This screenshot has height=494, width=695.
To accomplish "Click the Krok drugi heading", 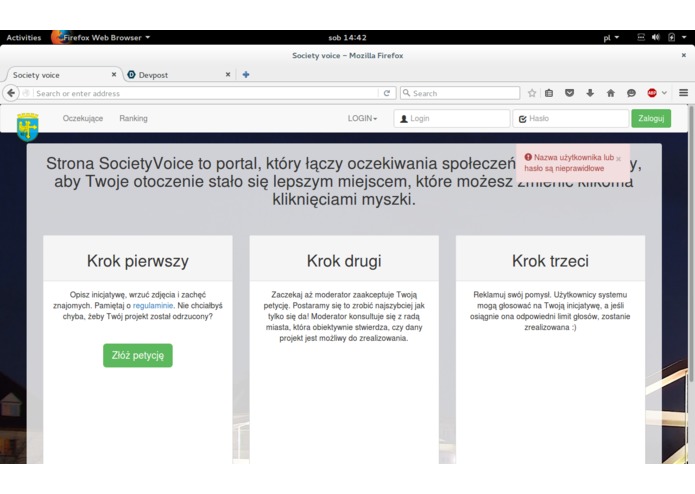I will tap(344, 261).
